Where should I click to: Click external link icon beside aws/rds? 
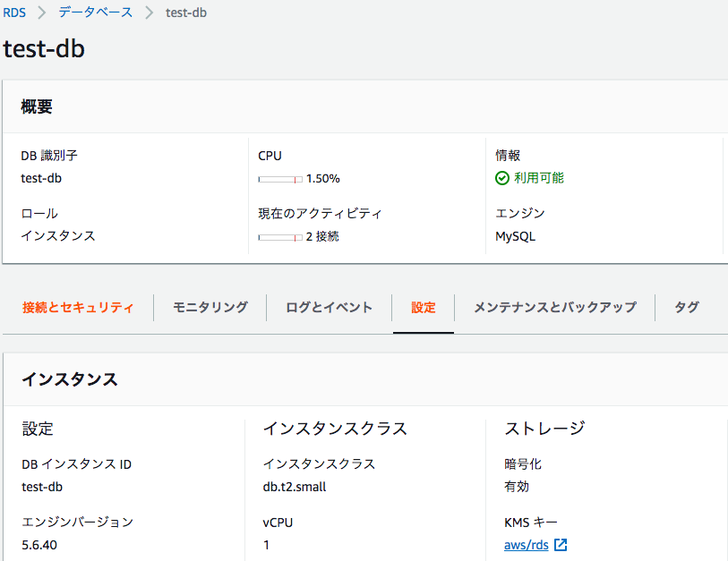point(561,545)
